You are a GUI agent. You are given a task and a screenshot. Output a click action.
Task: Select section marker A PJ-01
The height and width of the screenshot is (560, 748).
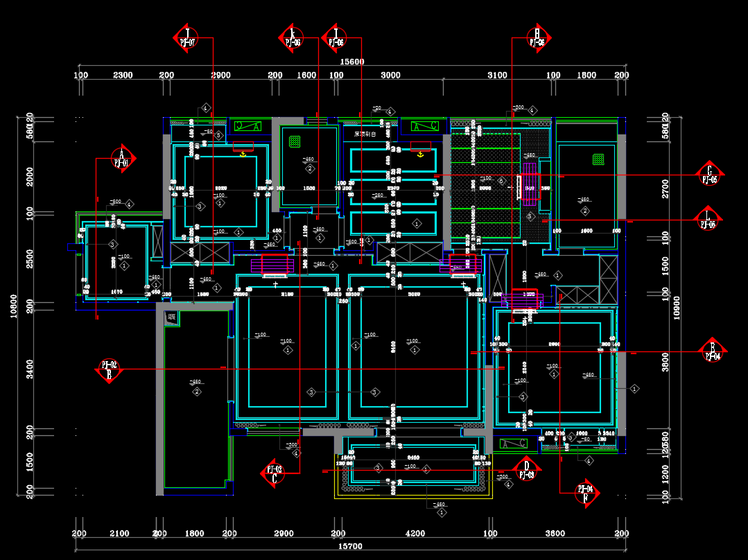coord(123,158)
